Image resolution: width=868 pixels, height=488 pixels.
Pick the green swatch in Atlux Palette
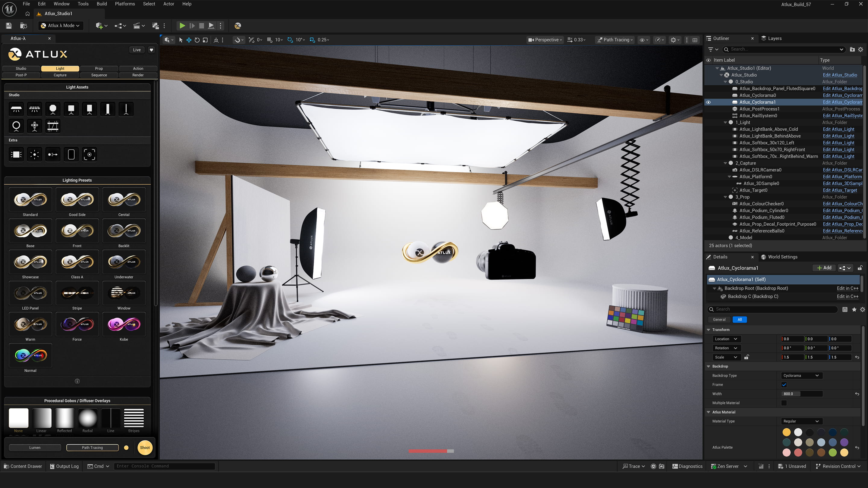833,452
